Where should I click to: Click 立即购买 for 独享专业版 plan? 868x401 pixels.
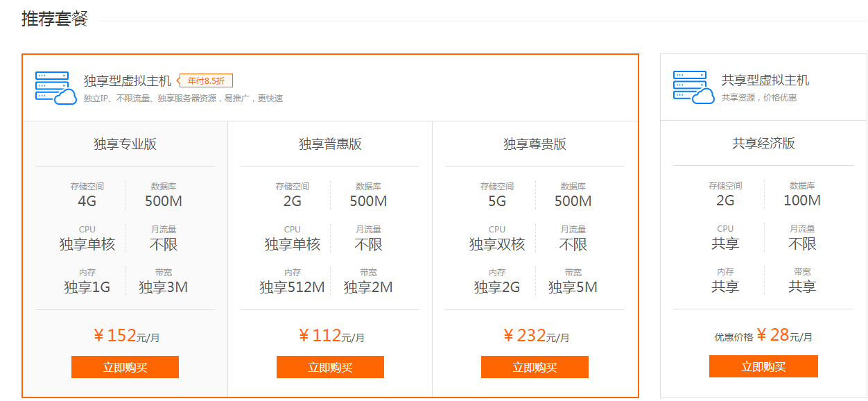coord(125,367)
